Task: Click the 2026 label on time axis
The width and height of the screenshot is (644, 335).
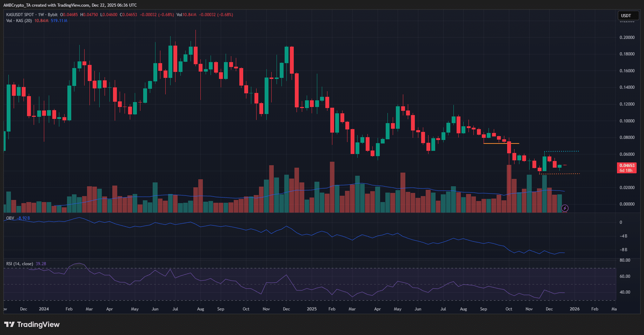Action: pos(575,309)
